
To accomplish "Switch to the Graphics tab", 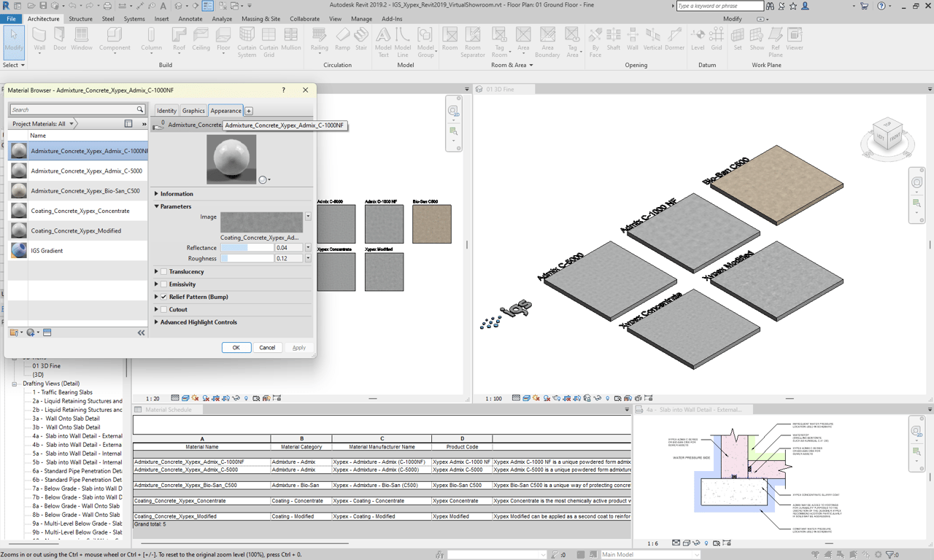I will 193,111.
